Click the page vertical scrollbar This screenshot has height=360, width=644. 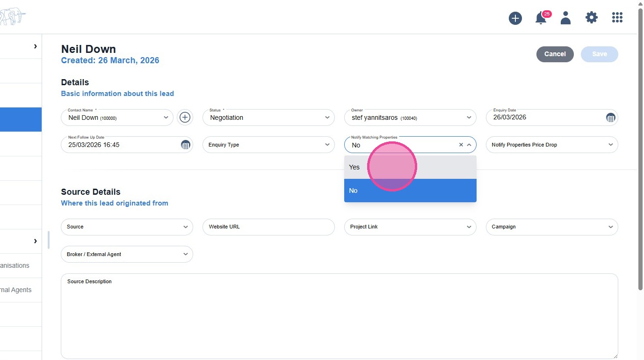(640, 150)
